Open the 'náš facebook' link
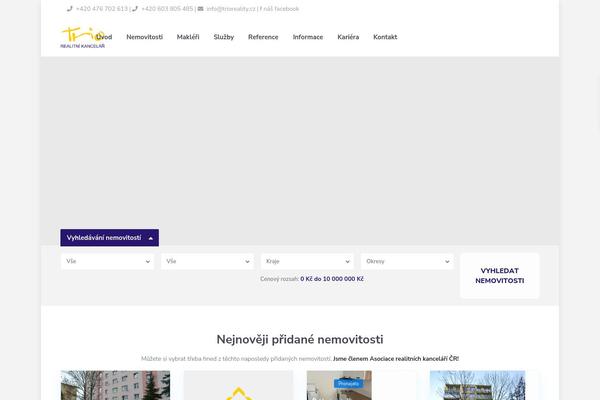Viewport: 600px width, 400px height. (281, 8)
